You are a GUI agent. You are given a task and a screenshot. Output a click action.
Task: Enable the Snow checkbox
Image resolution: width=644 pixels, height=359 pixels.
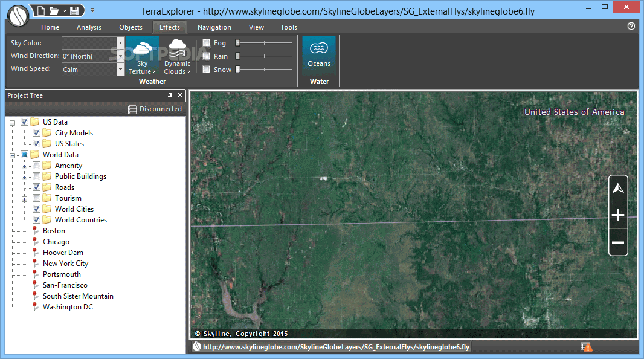[206, 70]
